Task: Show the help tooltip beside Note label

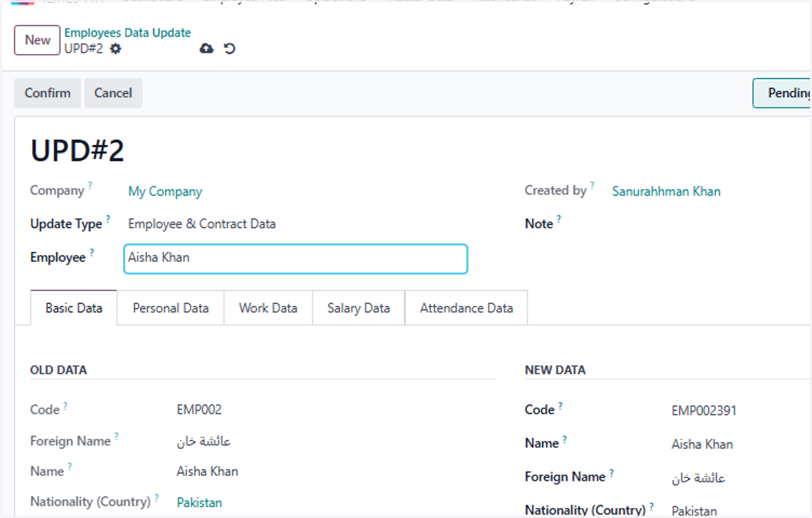Action: pos(559,219)
